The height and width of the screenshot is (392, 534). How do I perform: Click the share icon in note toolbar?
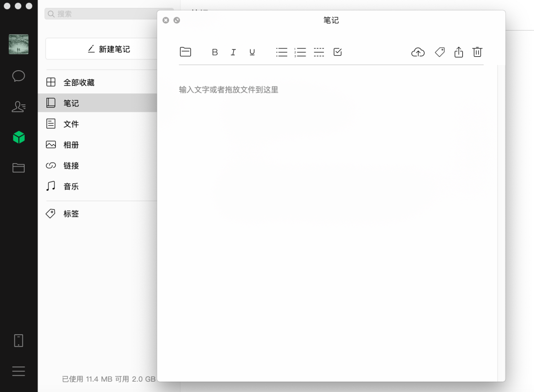(459, 52)
